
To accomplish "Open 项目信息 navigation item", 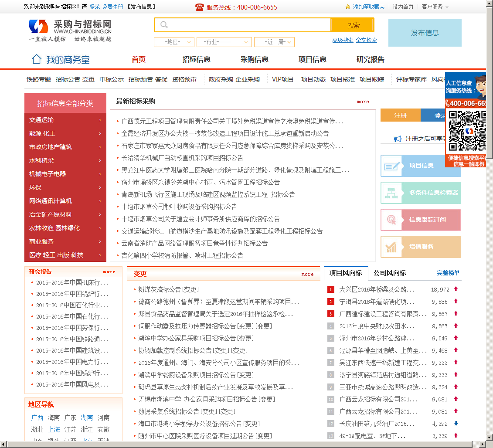I will 312,59.
